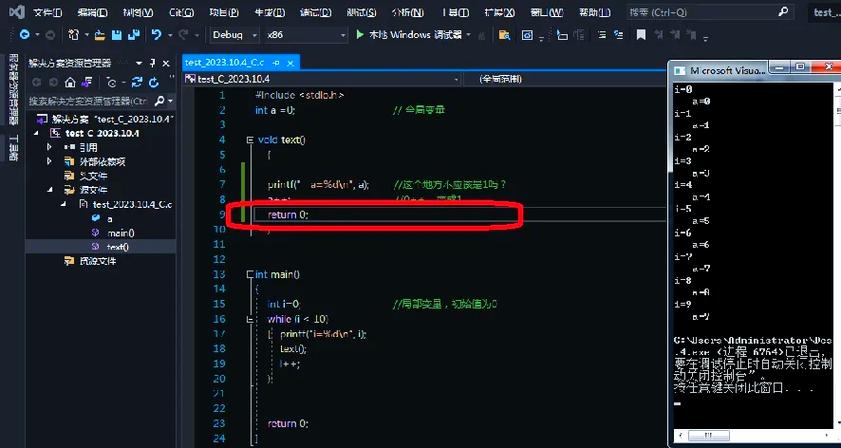Collapse the while loop code outline
The width and height of the screenshot is (841, 448).
pos(249,319)
